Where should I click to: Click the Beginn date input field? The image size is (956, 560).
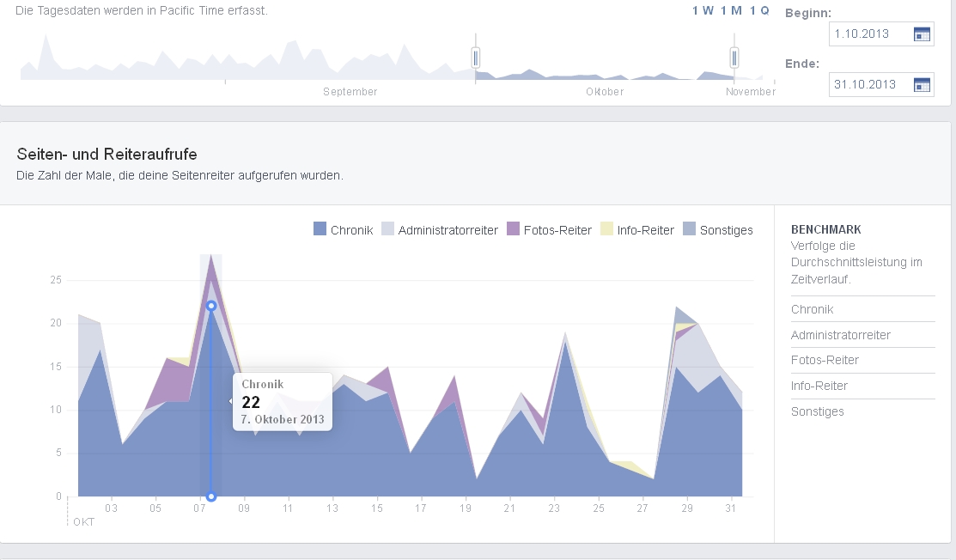click(x=868, y=34)
